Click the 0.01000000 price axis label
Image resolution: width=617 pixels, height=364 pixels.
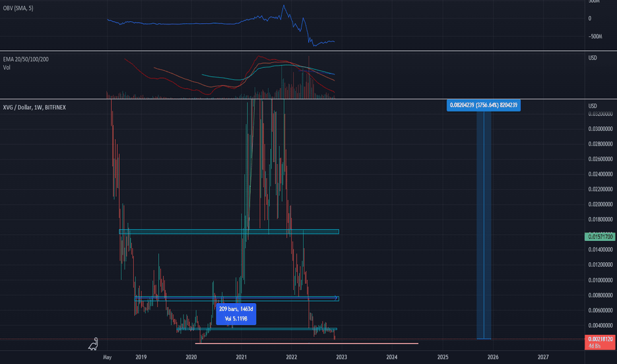600,280
